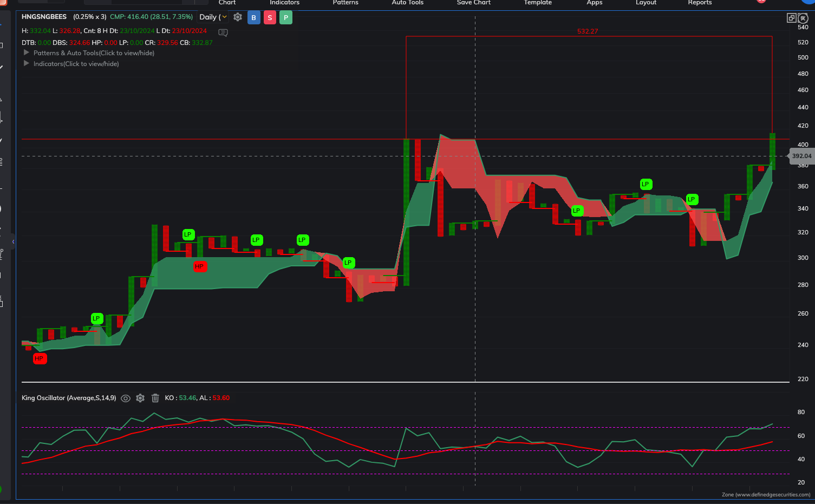Image resolution: width=815 pixels, height=504 pixels.
Task: Open the Auto Tools menu
Action: click(x=408, y=3)
